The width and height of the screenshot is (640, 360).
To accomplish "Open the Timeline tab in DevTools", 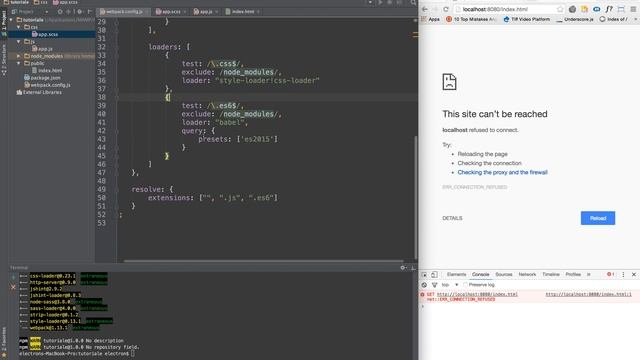I will [551, 274].
